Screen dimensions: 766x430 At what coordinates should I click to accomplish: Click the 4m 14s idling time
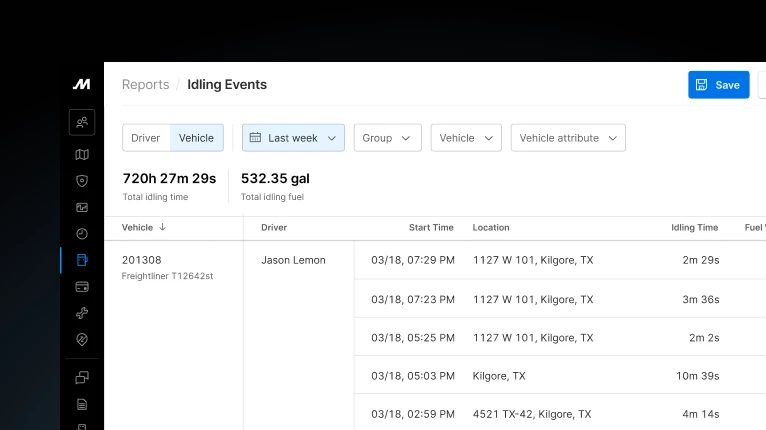pos(701,414)
